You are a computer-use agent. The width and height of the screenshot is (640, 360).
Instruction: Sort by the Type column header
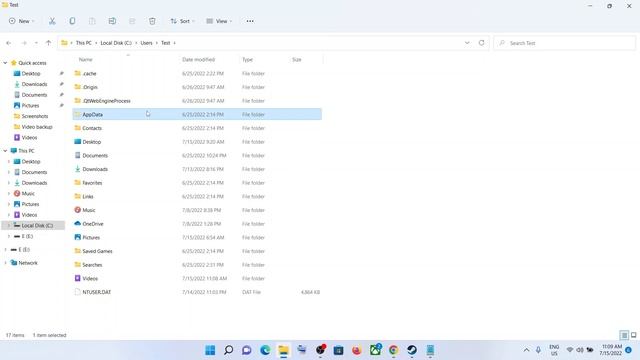tap(247, 60)
